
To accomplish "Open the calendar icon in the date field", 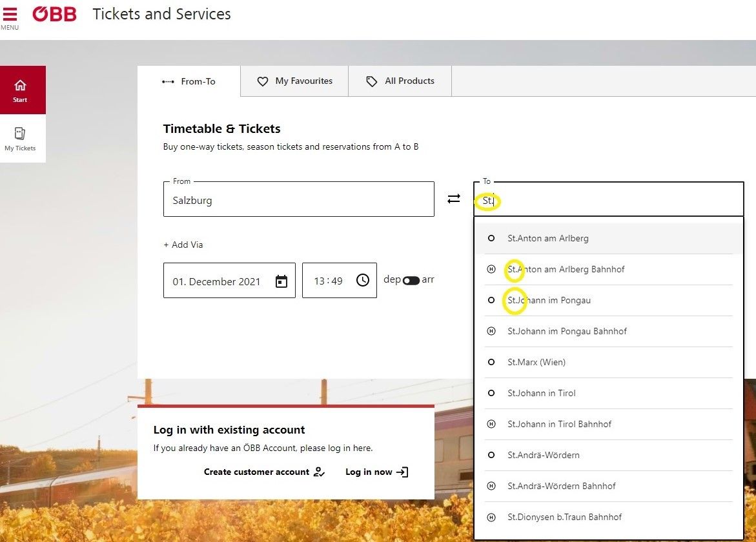I will click(281, 280).
